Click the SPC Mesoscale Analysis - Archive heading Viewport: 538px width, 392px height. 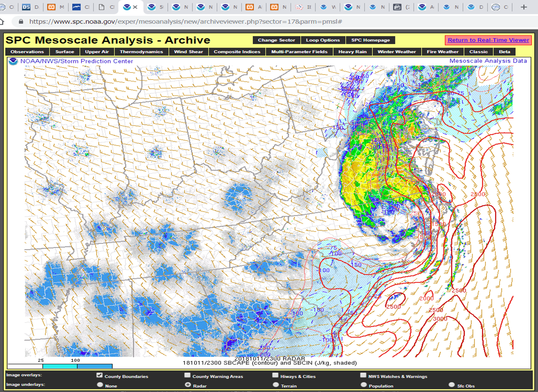108,40
